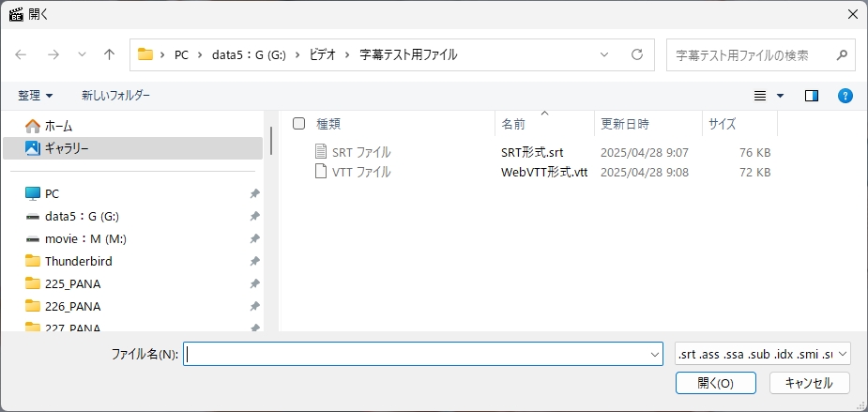The width and height of the screenshot is (868, 412).
Task: Select the WebVTT形式.vtt file icon
Action: tap(322, 173)
